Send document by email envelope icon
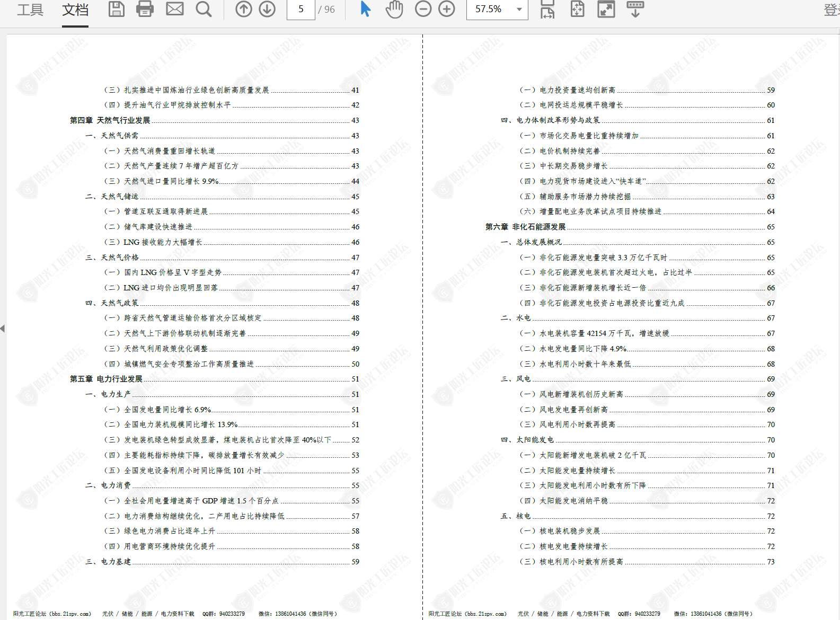 click(x=175, y=9)
